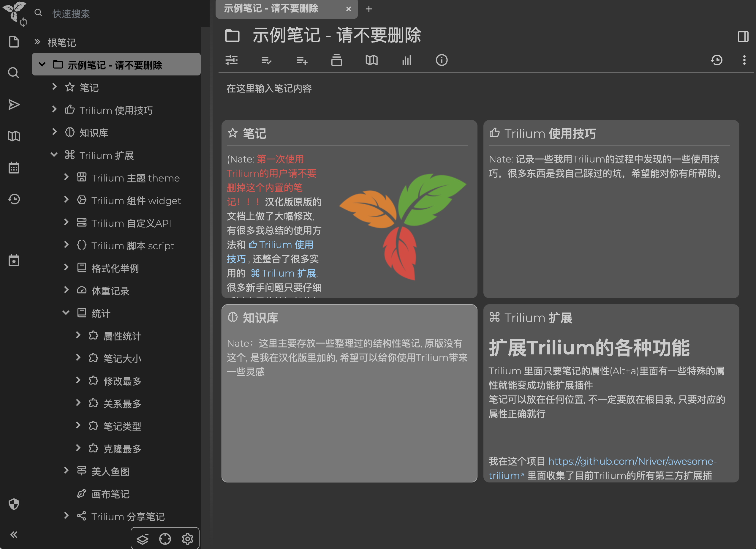Select 笔记类型 in the tree
The height and width of the screenshot is (549, 756).
pyautogui.click(x=122, y=426)
